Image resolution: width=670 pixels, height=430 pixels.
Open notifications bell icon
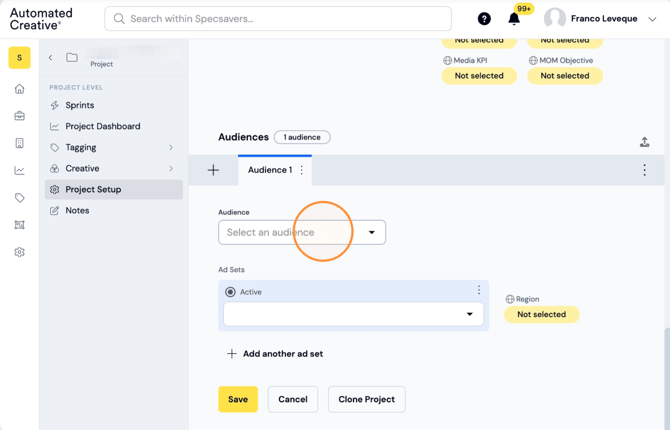click(x=514, y=19)
